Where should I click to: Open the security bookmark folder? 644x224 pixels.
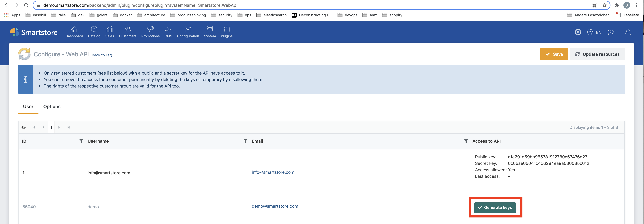(222, 15)
